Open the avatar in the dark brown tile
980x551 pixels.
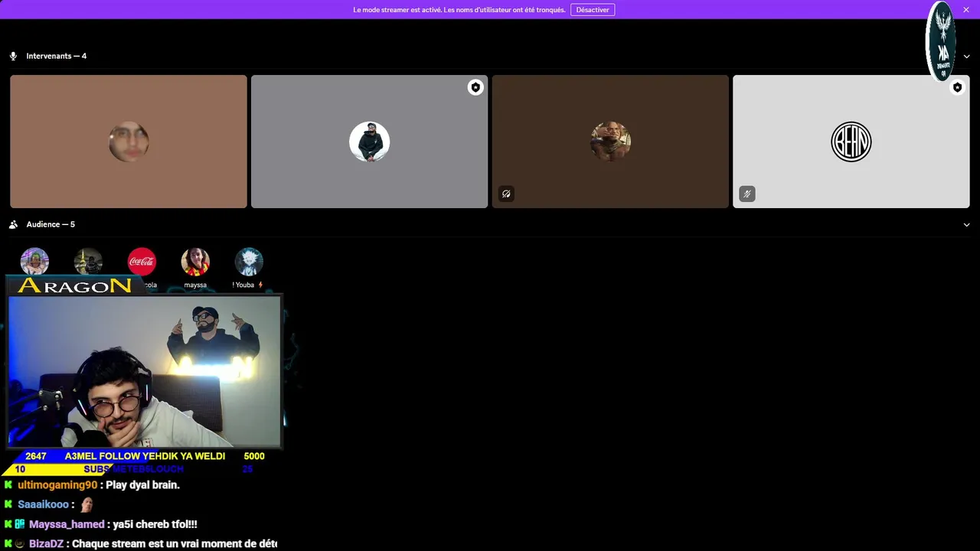pyautogui.click(x=610, y=142)
